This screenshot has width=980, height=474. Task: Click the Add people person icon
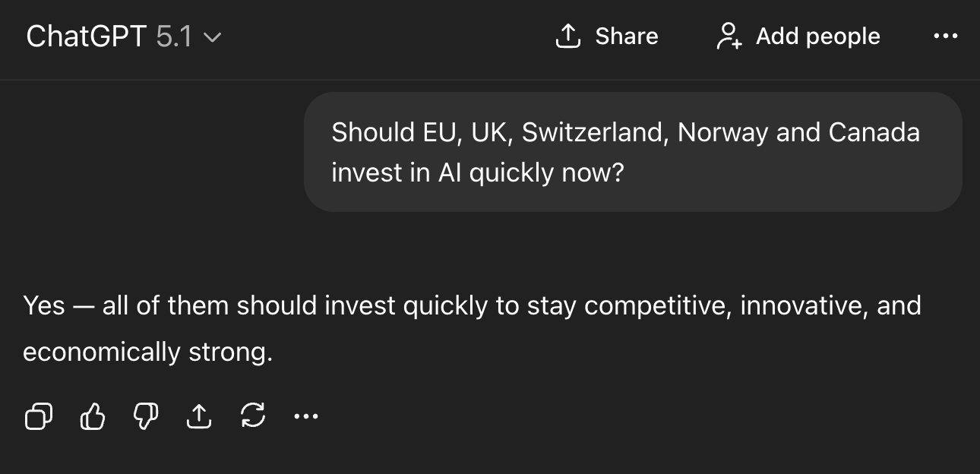click(729, 36)
